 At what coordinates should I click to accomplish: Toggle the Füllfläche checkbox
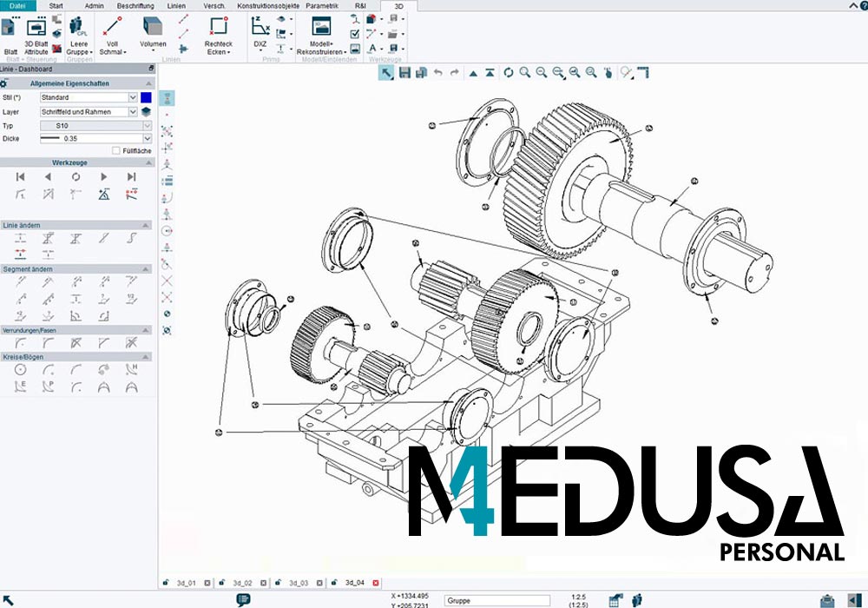coord(115,150)
